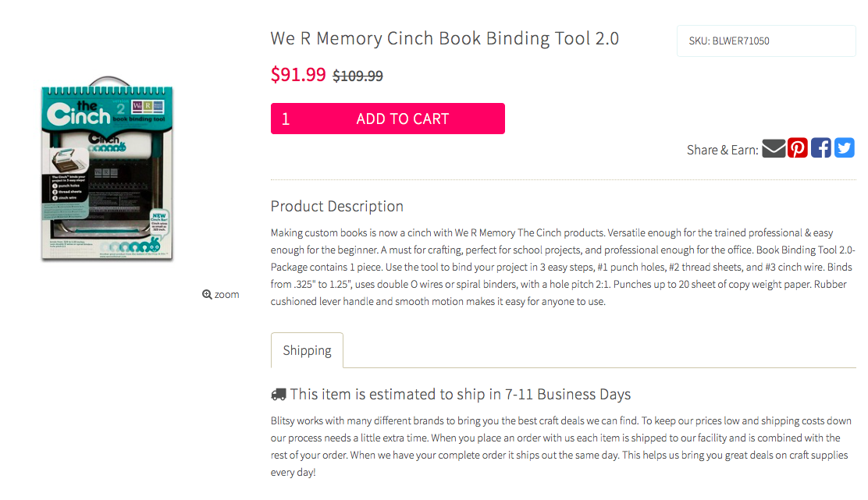Click the Product Description heading
This screenshot has width=868, height=500.
point(337,206)
